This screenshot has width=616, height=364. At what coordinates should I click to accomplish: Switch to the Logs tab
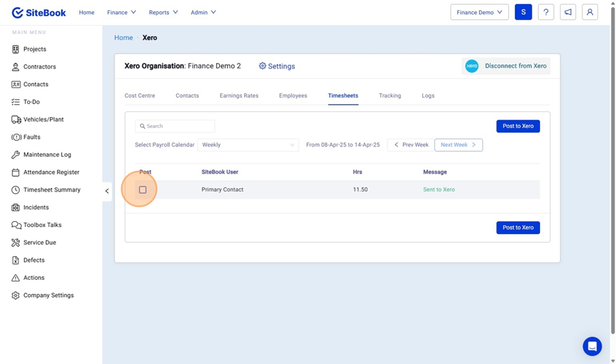[428, 96]
